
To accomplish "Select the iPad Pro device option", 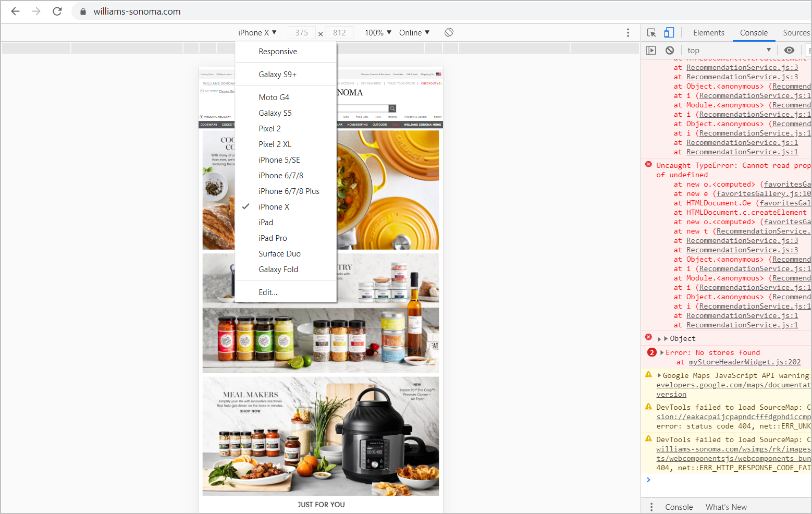I will (x=273, y=238).
